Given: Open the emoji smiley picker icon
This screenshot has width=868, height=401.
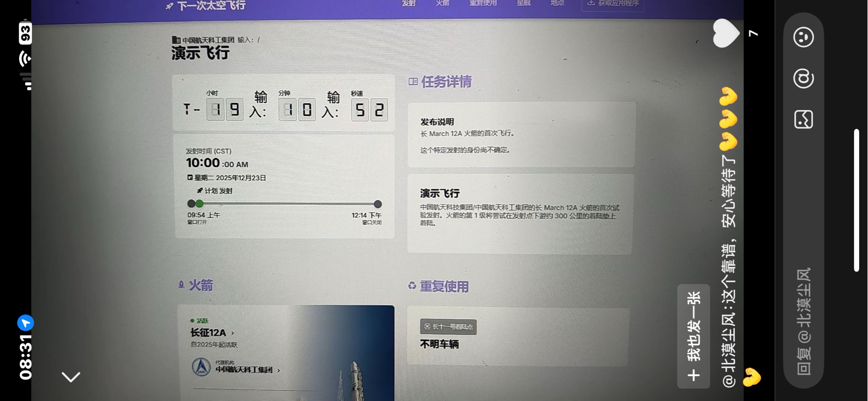Looking at the screenshot, I should [803, 37].
